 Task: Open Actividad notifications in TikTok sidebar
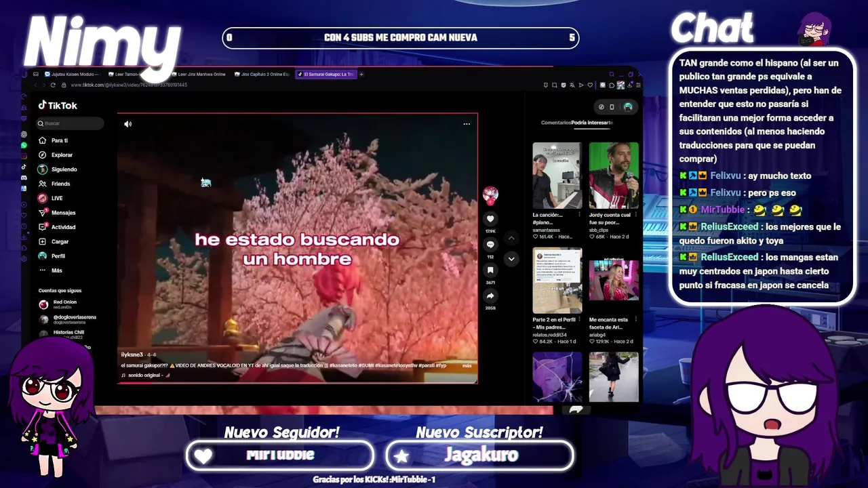63,227
